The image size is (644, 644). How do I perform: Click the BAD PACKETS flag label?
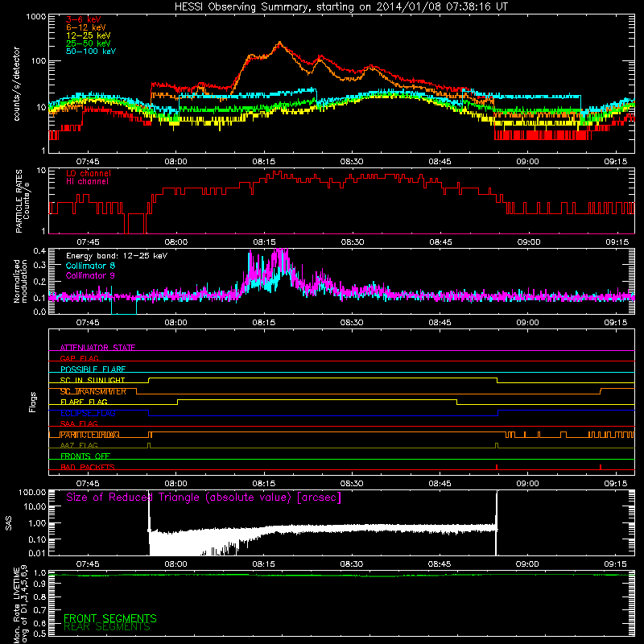pos(88,467)
